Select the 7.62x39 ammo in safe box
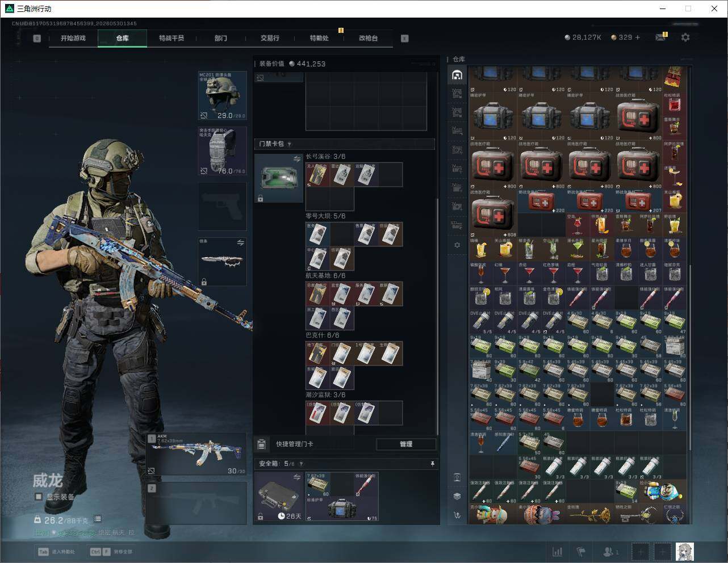This screenshot has height=563, width=728. coord(318,485)
